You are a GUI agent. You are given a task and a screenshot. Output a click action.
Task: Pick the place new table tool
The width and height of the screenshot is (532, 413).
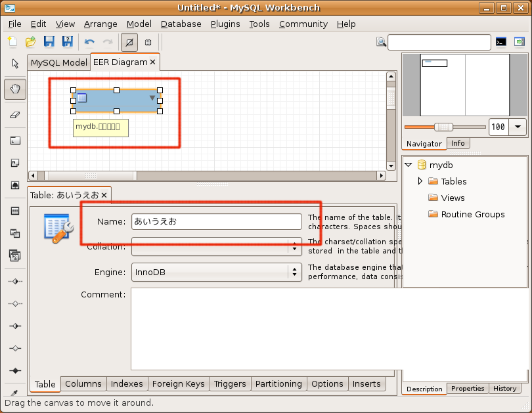click(x=15, y=211)
